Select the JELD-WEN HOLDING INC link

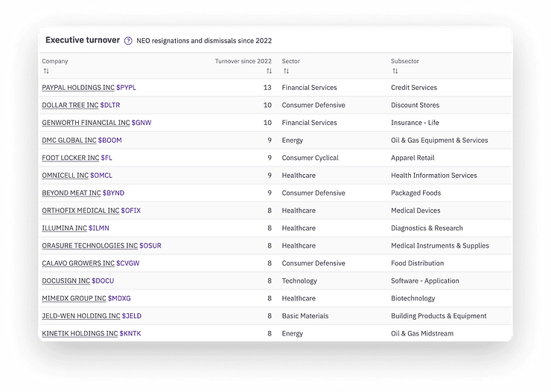pyautogui.click(x=80, y=316)
